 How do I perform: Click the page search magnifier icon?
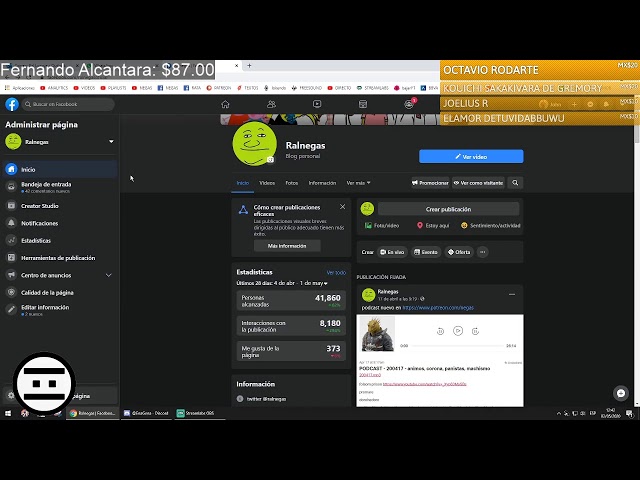click(x=515, y=183)
